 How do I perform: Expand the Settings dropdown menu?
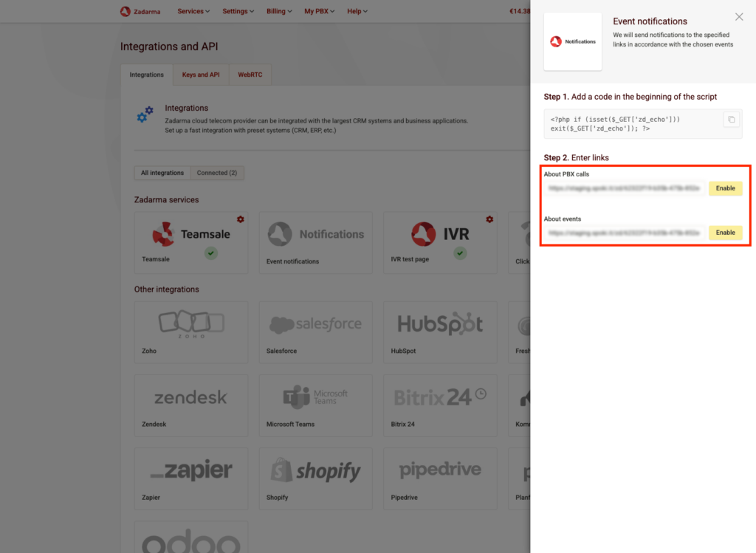(x=238, y=11)
